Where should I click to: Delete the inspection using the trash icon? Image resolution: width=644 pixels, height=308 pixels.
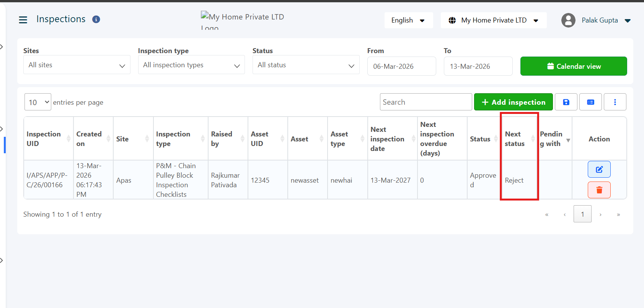(x=599, y=190)
